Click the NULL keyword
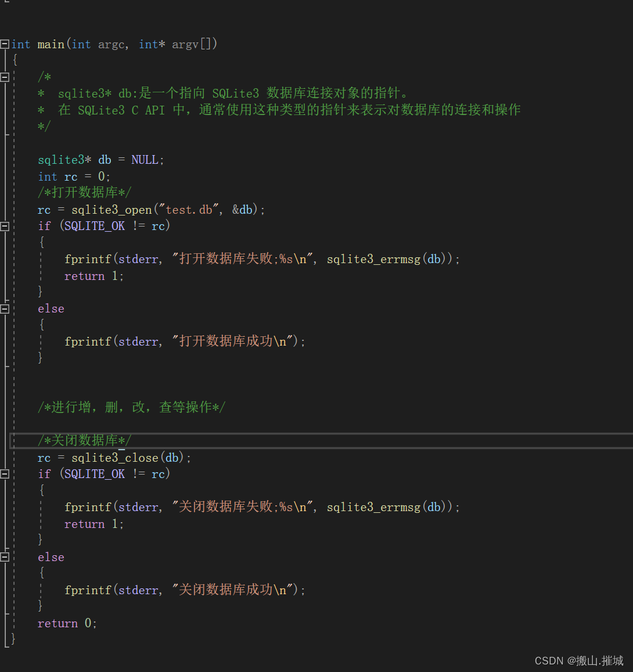This screenshot has height=672, width=633. click(x=144, y=159)
